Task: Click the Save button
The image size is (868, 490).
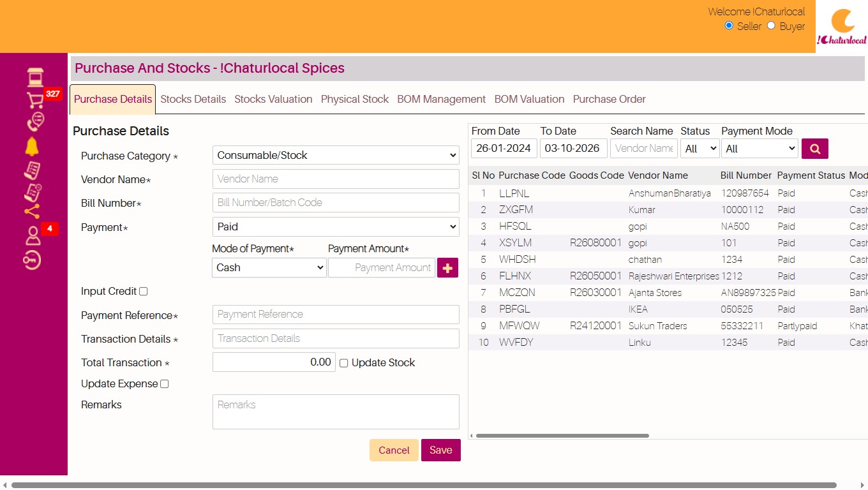Action: pyautogui.click(x=441, y=450)
